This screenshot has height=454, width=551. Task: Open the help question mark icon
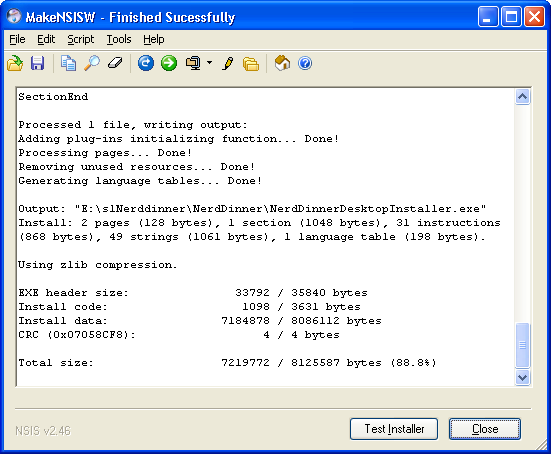coord(305,64)
